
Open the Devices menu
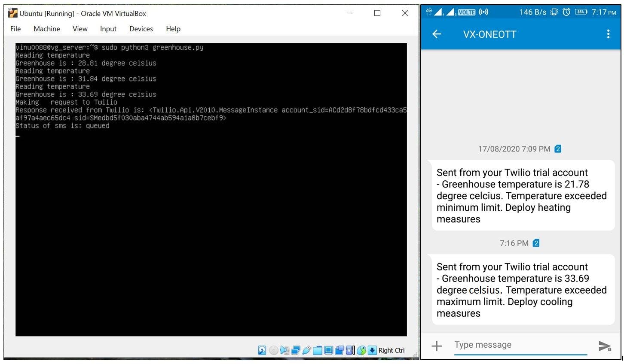[141, 29]
